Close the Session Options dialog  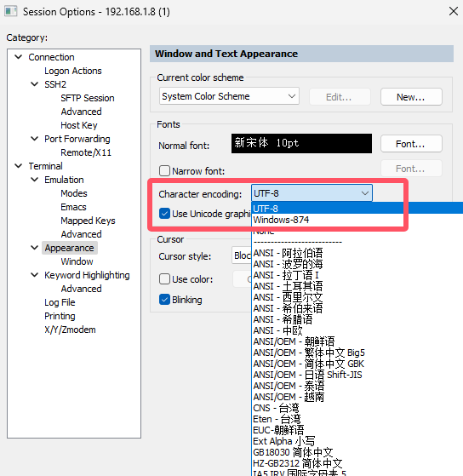454,12
